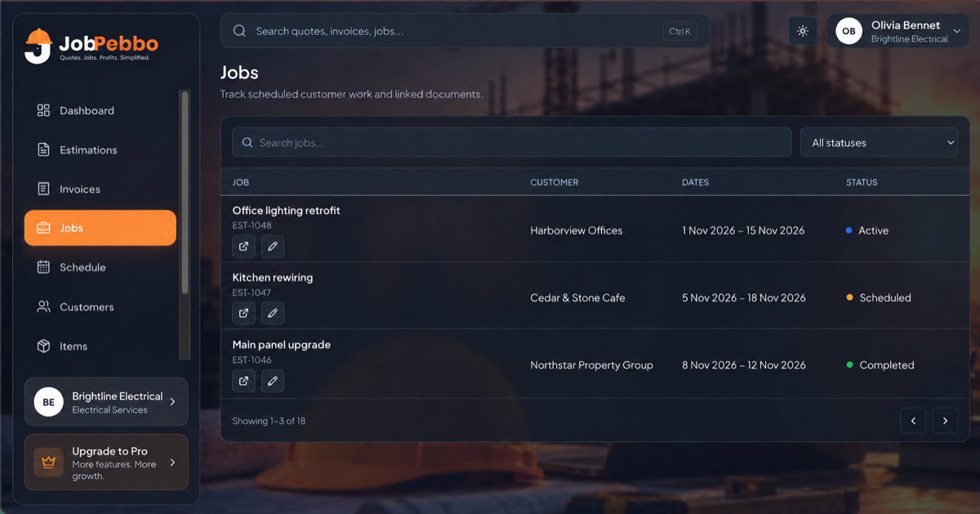Screen dimensions: 980x514
Task: Open the Upgrade to Pro chevron
Action: point(172,463)
